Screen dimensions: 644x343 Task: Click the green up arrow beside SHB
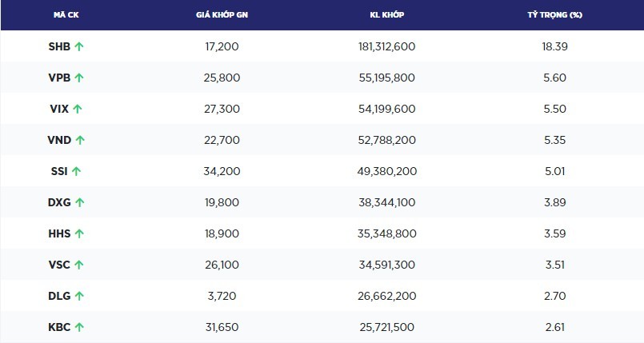(79, 46)
